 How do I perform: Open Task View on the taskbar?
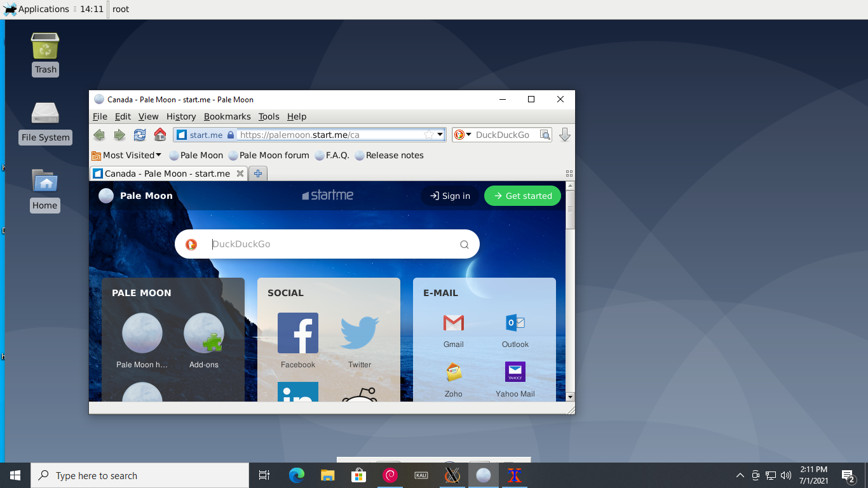point(264,475)
